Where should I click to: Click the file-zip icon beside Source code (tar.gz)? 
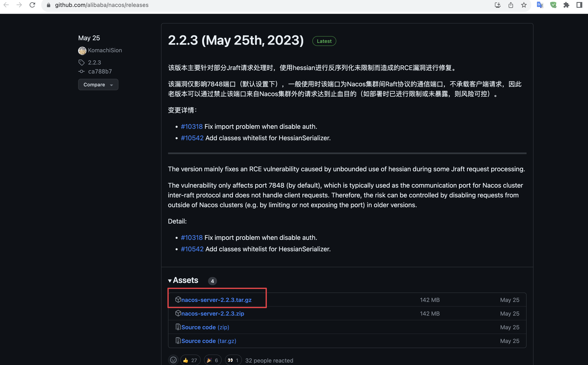(x=178, y=341)
